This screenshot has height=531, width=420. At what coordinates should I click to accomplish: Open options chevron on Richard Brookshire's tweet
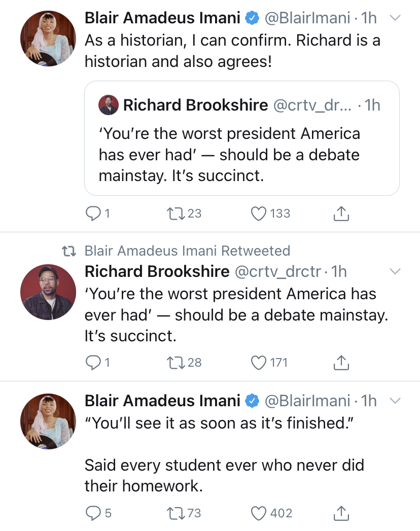pos(395,271)
